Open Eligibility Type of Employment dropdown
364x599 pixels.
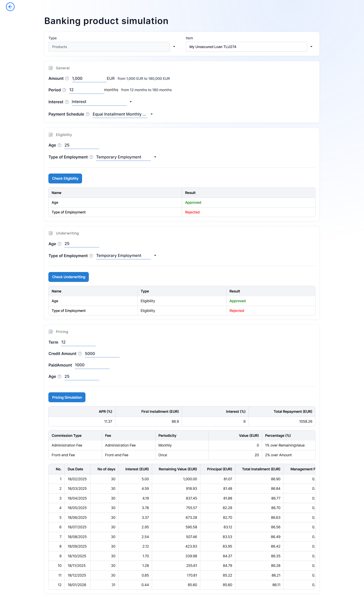(x=155, y=157)
